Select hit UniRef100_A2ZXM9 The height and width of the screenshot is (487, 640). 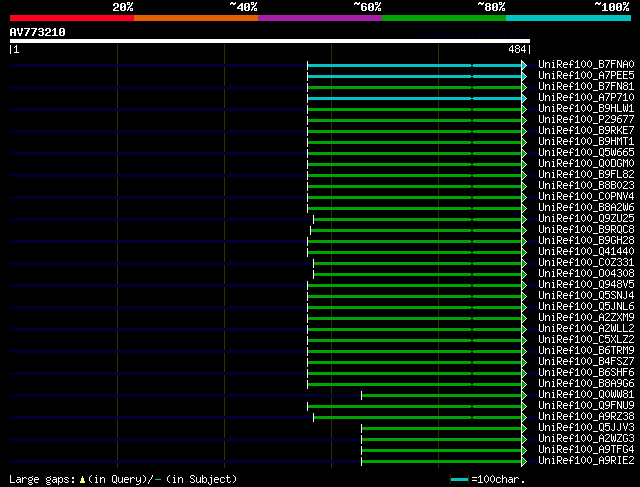pos(586,318)
